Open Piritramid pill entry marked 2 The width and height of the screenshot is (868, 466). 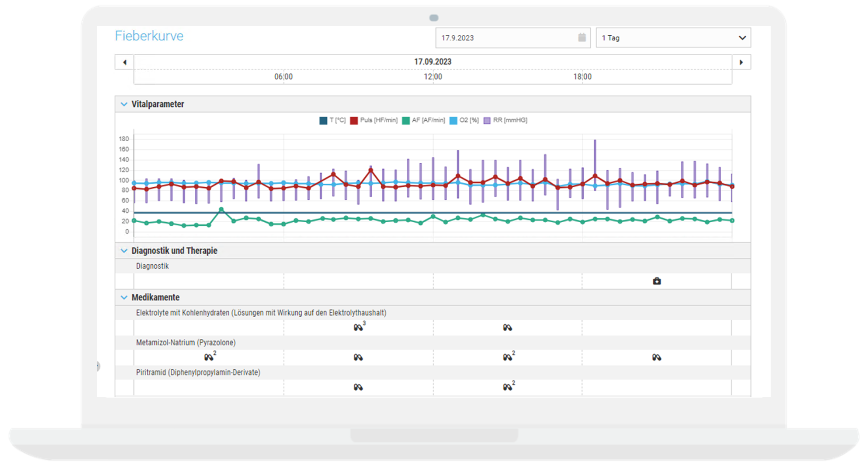tap(509, 386)
